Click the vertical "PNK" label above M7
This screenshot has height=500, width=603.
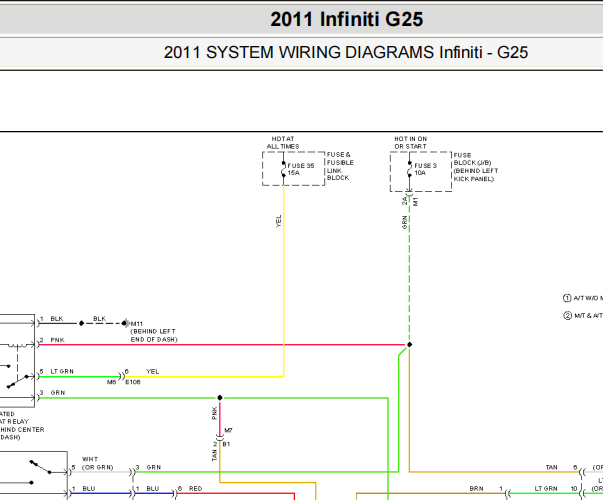pos(215,413)
